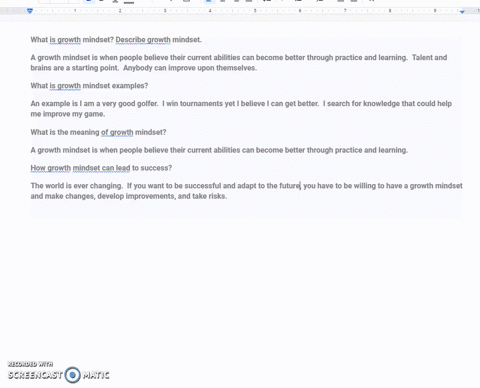Click the word "successful"

203,186
